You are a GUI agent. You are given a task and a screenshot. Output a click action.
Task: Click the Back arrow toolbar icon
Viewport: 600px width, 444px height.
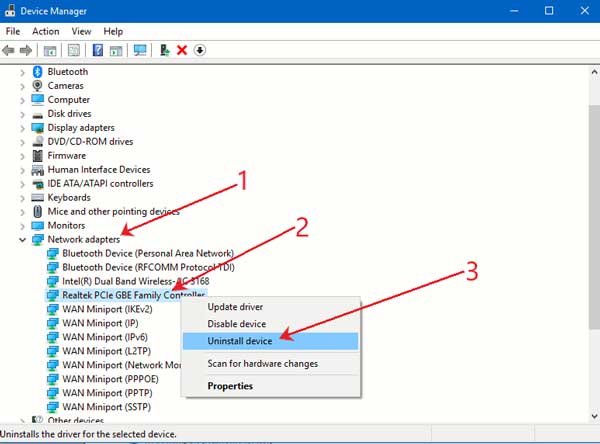pyautogui.click(x=8, y=50)
